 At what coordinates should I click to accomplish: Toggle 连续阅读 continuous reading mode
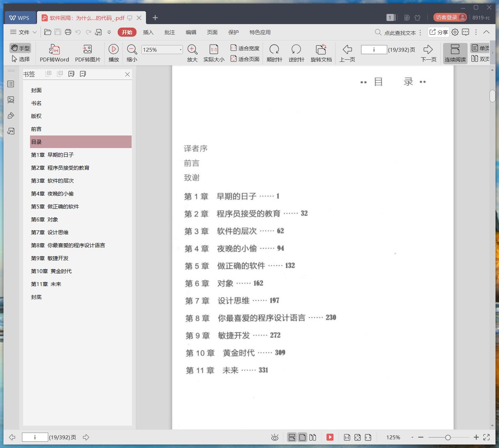pos(455,53)
